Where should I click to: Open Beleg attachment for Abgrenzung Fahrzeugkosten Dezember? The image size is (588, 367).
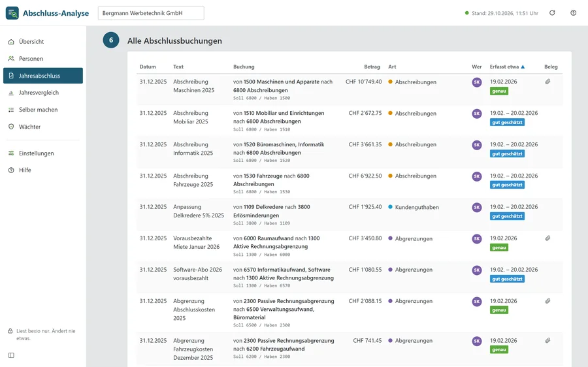(548, 340)
